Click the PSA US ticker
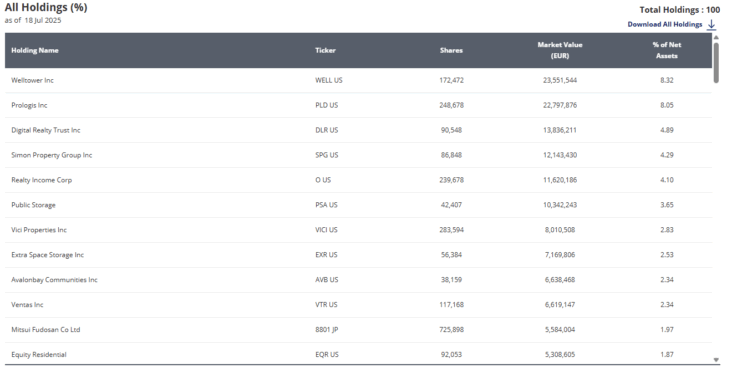This screenshot has width=732, height=368. pos(326,205)
